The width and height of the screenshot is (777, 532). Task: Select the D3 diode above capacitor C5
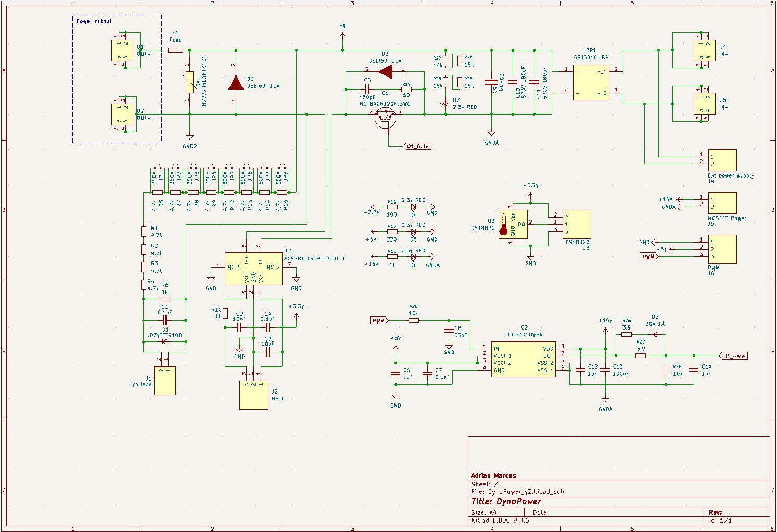[x=385, y=71]
